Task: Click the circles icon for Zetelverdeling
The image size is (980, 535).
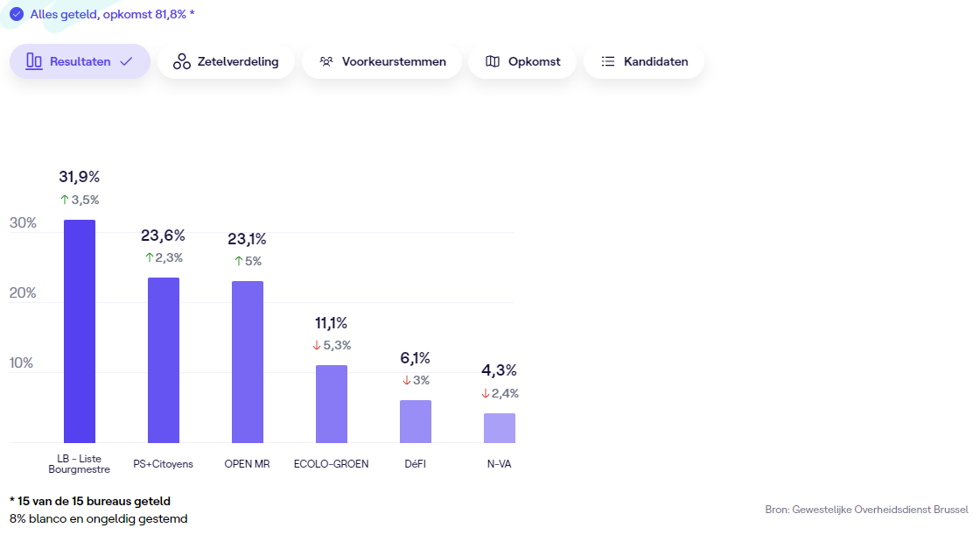Action: point(182,61)
